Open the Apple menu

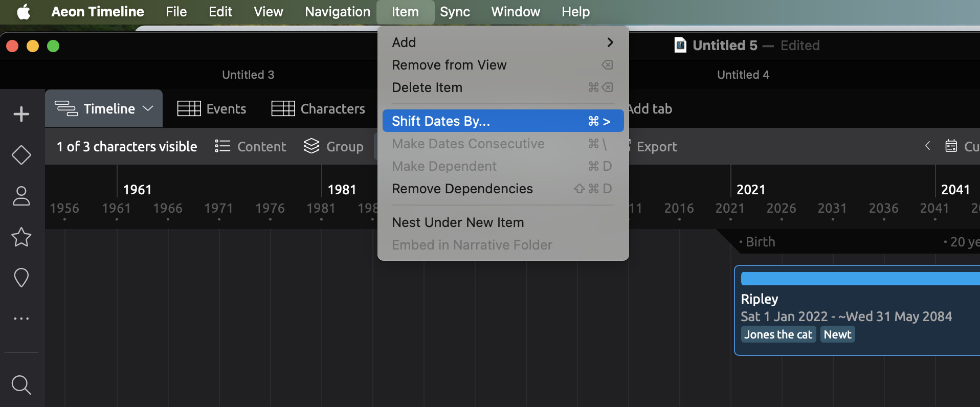(x=24, y=12)
